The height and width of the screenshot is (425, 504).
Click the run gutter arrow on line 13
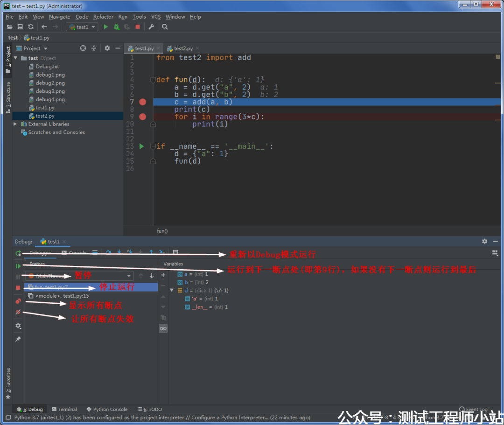click(x=142, y=146)
